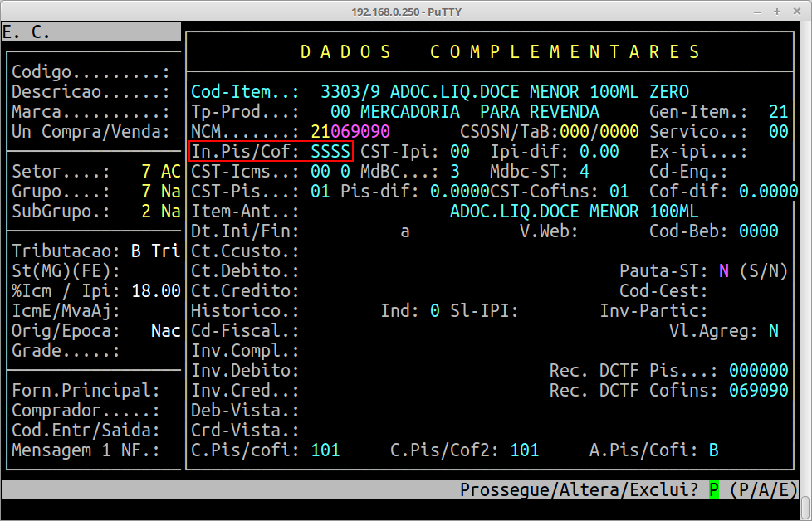Click the C.Pis/Cof2 101 value

coord(525,450)
